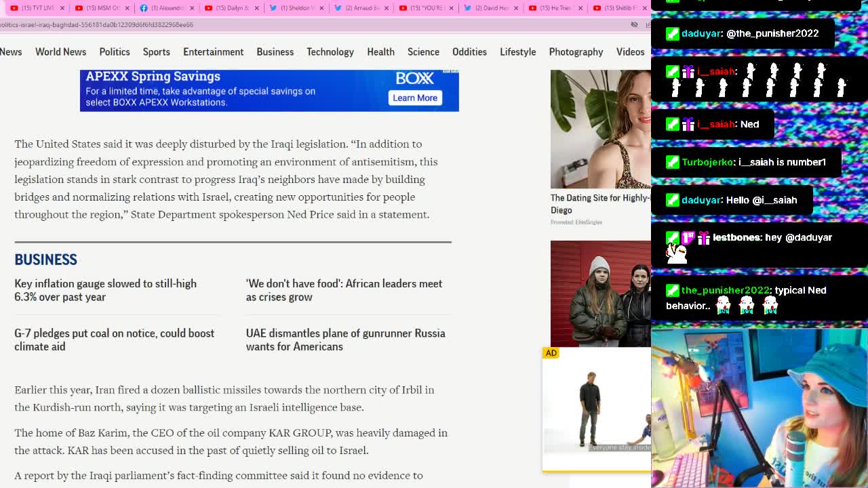
Task: Click username Turbojerko in chat
Action: click(707, 162)
